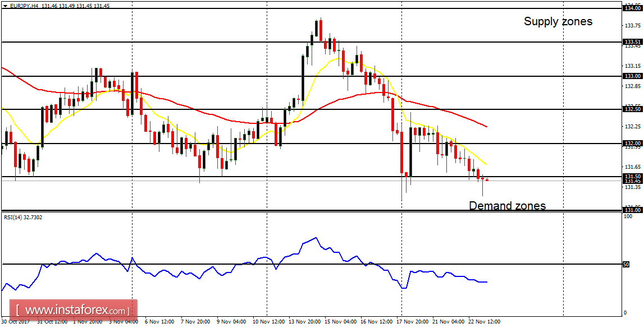The image size is (644, 328).
Task: Click the RSI(14) 32.7302 indicator label
Action: click(22, 218)
